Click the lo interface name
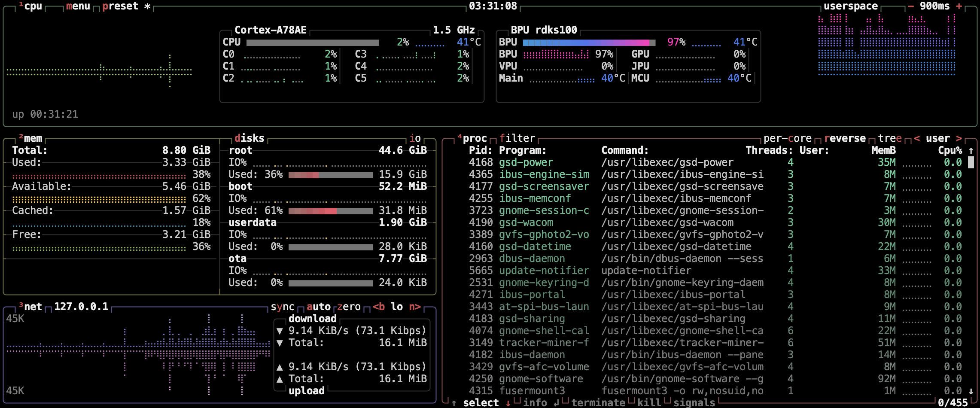 click(x=397, y=307)
